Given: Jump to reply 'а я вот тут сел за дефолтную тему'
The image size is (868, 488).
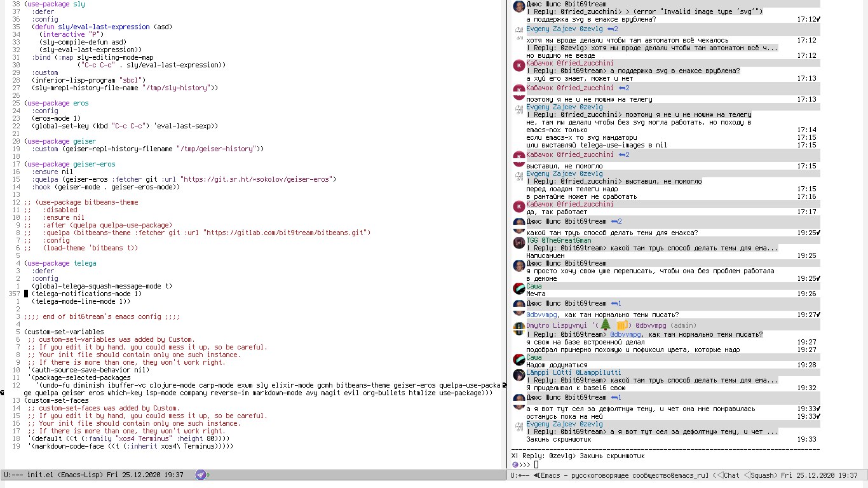Looking at the screenshot, I should tap(652, 432).
